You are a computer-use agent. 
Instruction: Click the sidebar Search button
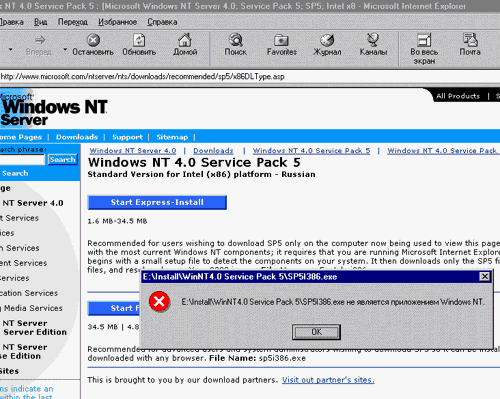63,159
